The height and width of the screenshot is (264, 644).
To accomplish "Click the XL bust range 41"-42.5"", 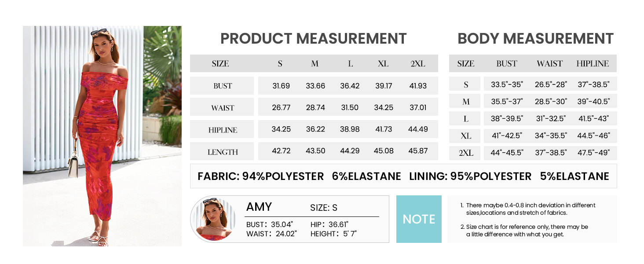I will 507,136.
